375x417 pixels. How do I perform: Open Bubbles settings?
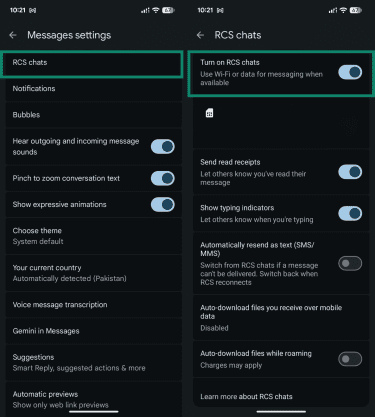(x=94, y=115)
